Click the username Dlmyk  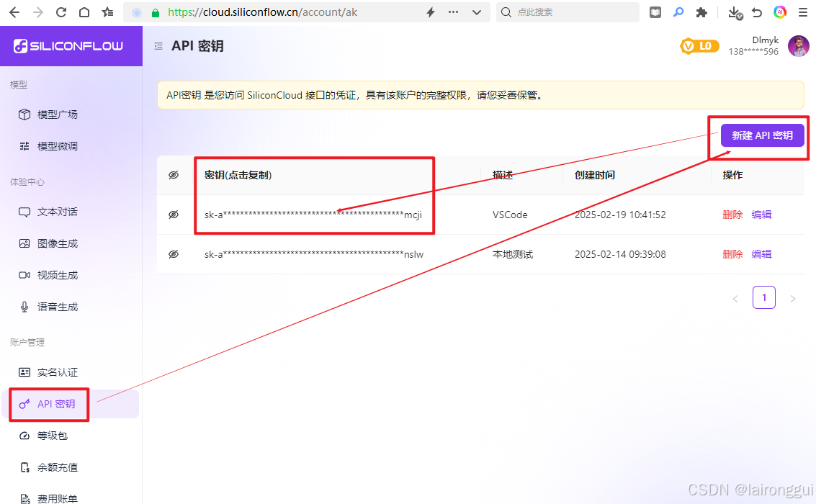pos(765,40)
